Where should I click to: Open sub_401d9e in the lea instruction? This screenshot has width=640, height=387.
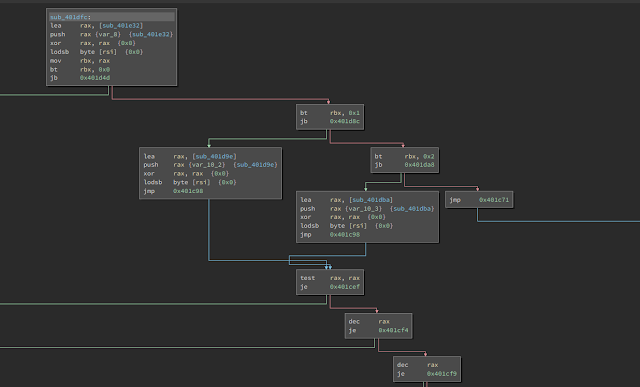215,156
